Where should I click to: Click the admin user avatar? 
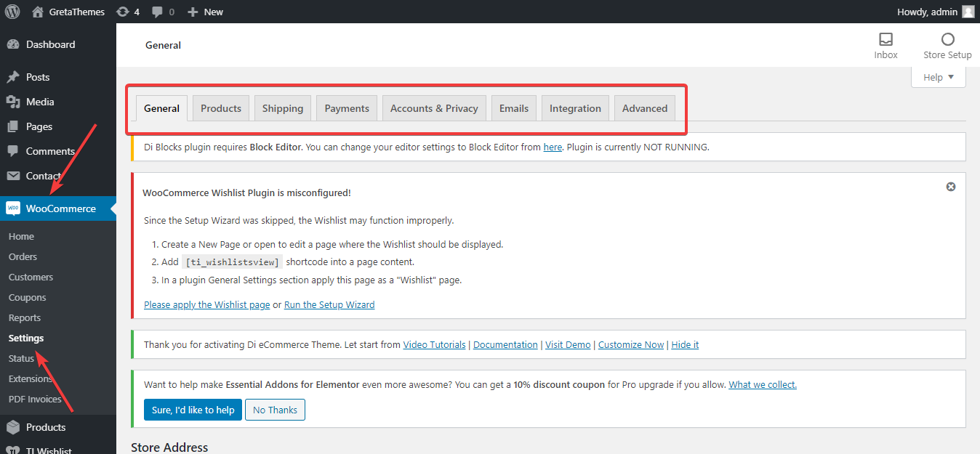[968, 12]
